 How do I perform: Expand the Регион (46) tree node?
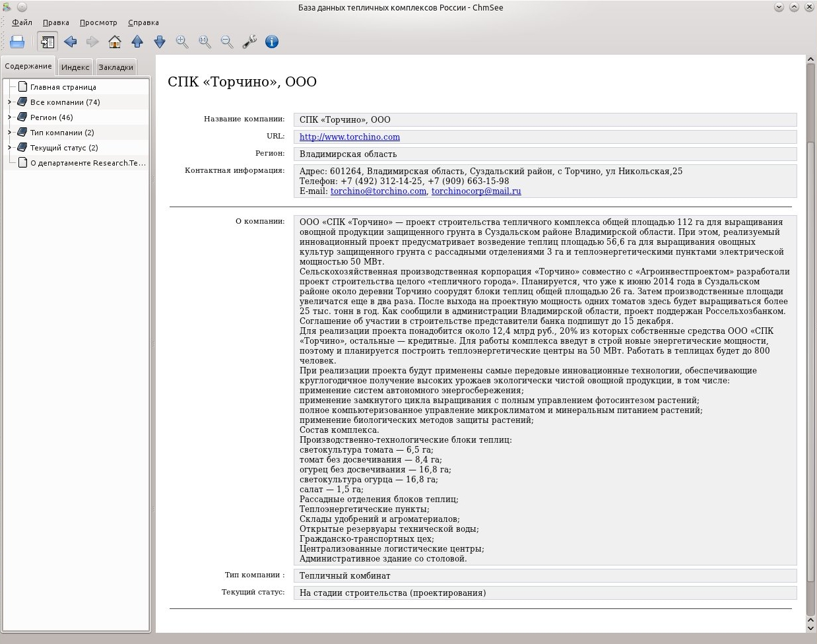[9, 117]
